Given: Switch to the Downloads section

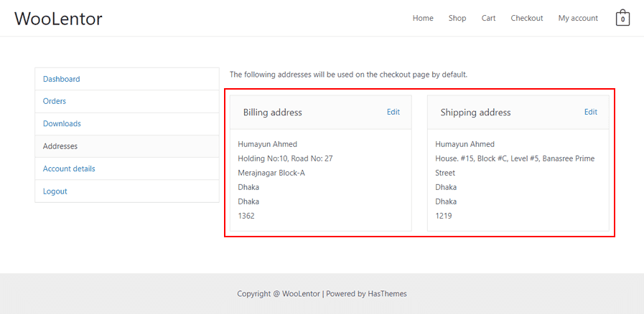Looking at the screenshot, I should coord(62,124).
